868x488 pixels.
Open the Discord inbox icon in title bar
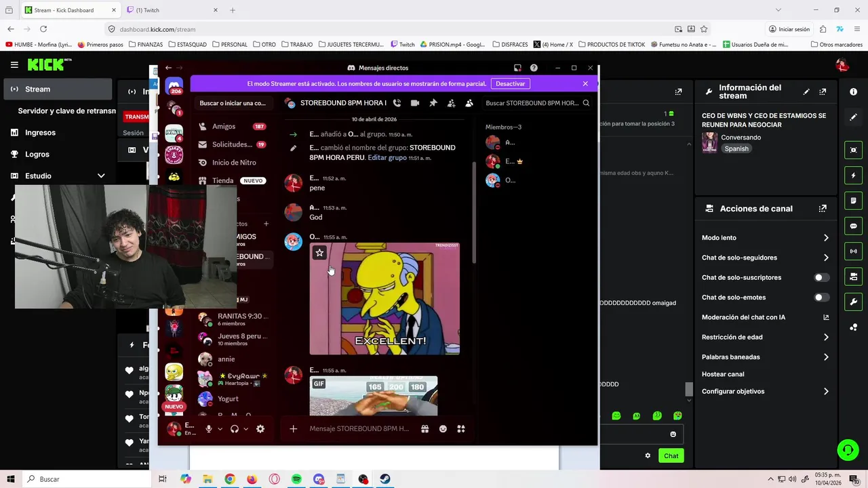(x=517, y=68)
